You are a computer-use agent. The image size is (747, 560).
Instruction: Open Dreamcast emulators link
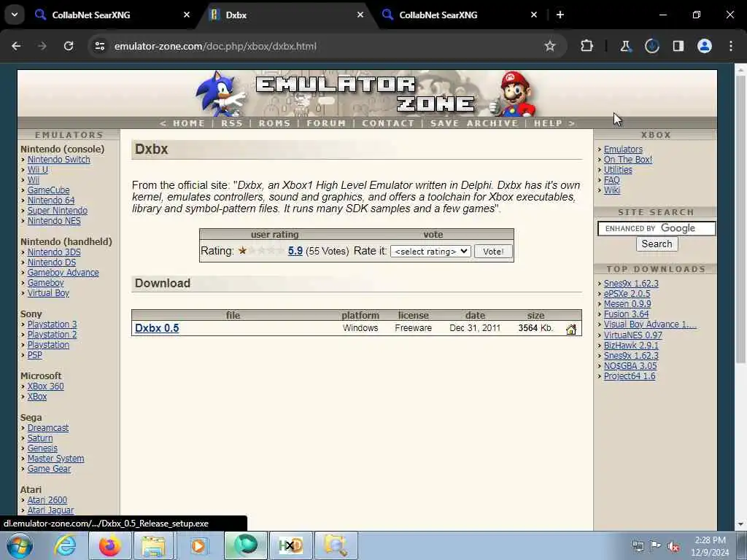coord(47,427)
